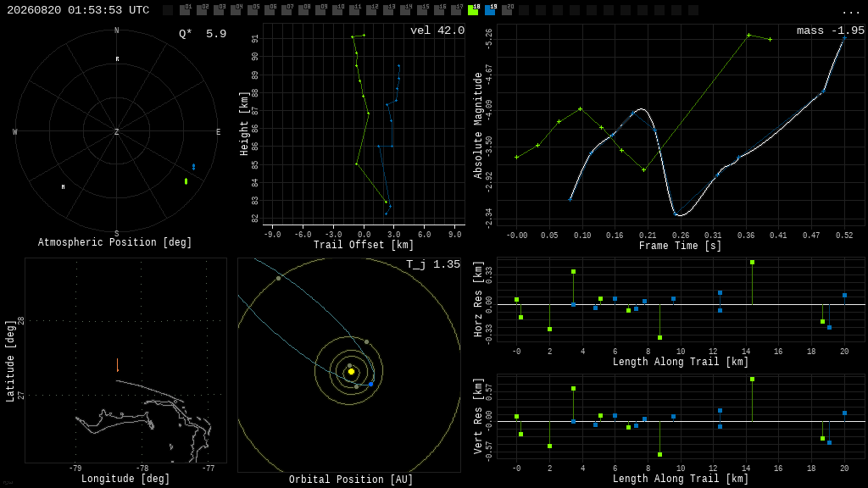Select the T_j 1.35 label
Viewport: 868px width, 488px height.
click(x=433, y=264)
